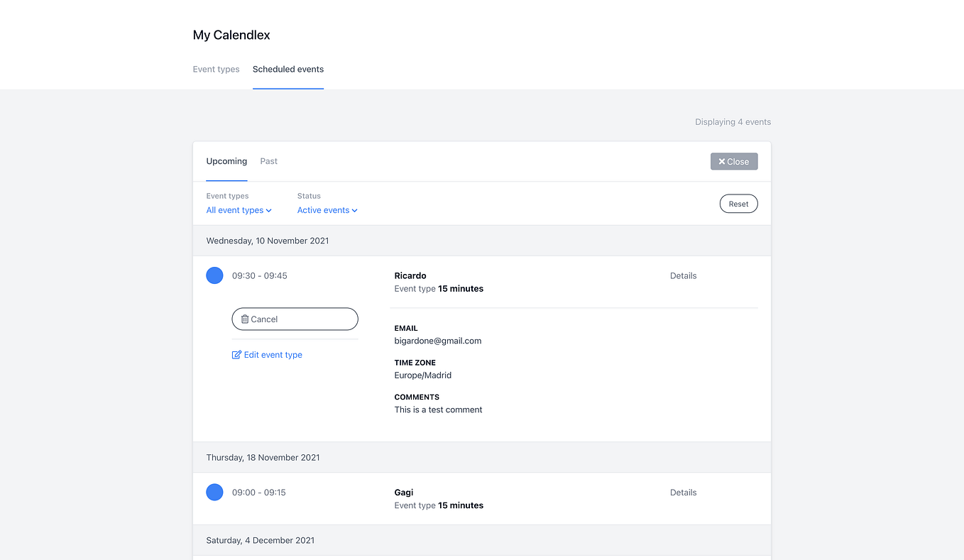
Task: Click the blue status dot beside Gagi's 09:00 event
Action: 214,492
